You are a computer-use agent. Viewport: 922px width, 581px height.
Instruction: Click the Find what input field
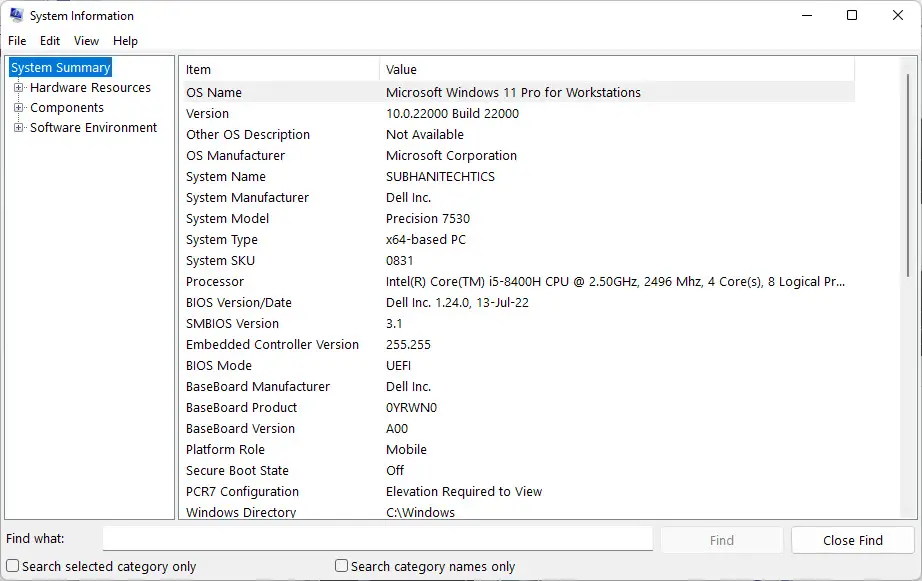click(378, 539)
